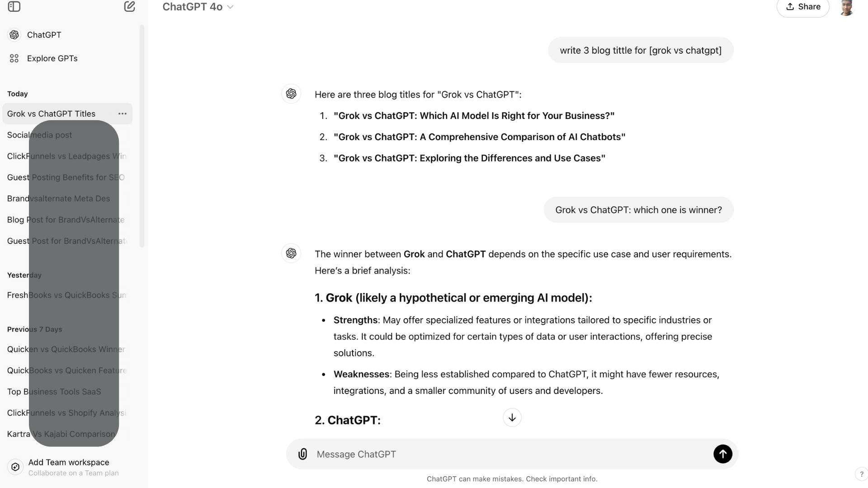Select Social media post chat history item
This screenshot has width=868, height=488.
pyautogui.click(x=39, y=135)
